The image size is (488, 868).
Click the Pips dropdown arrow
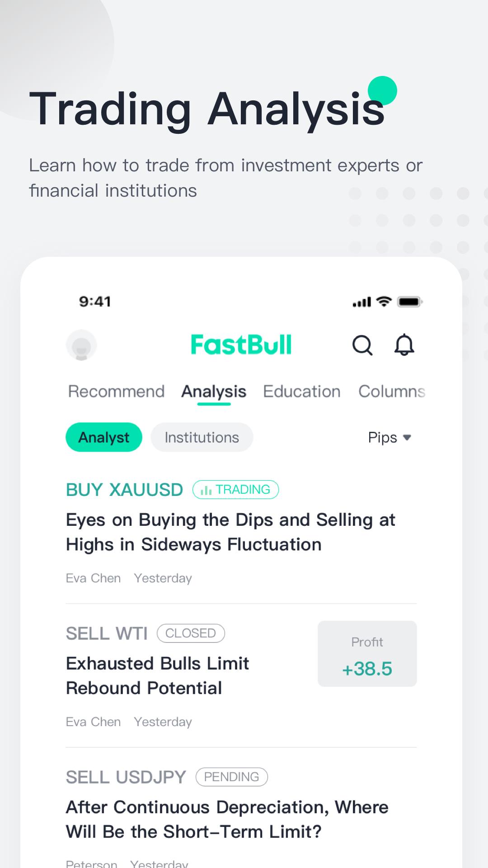[407, 438]
